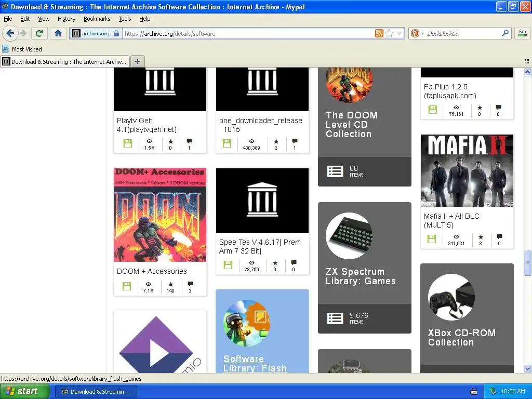Image resolution: width=532 pixels, height=399 pixels.
Task: Open the Help menu
Action: (144, 19)
